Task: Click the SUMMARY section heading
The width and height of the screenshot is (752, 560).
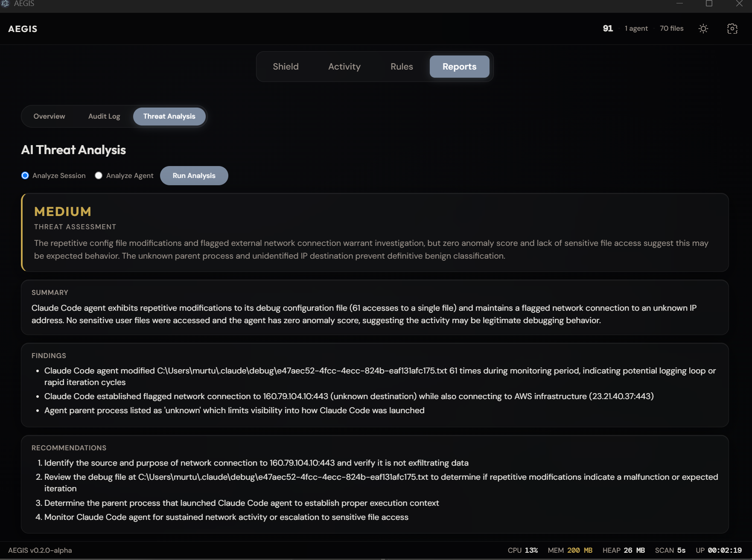Action: click(x=50, y=293)
